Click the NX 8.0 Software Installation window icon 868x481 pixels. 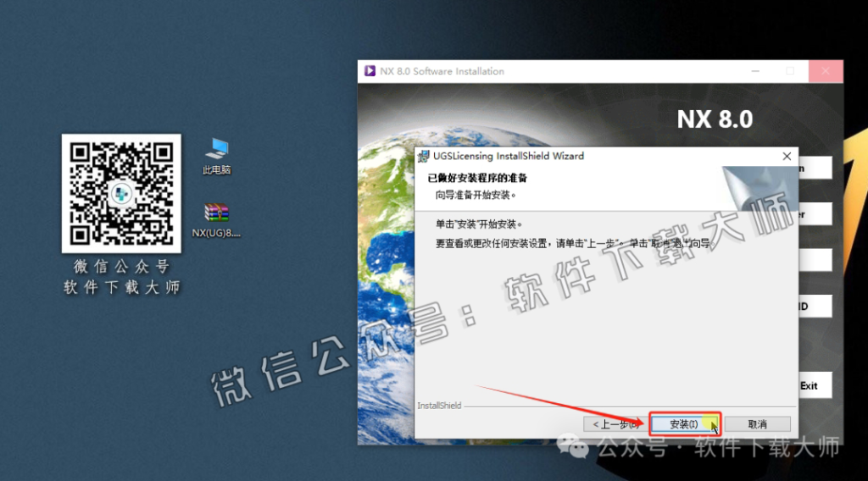click(370, 71)
